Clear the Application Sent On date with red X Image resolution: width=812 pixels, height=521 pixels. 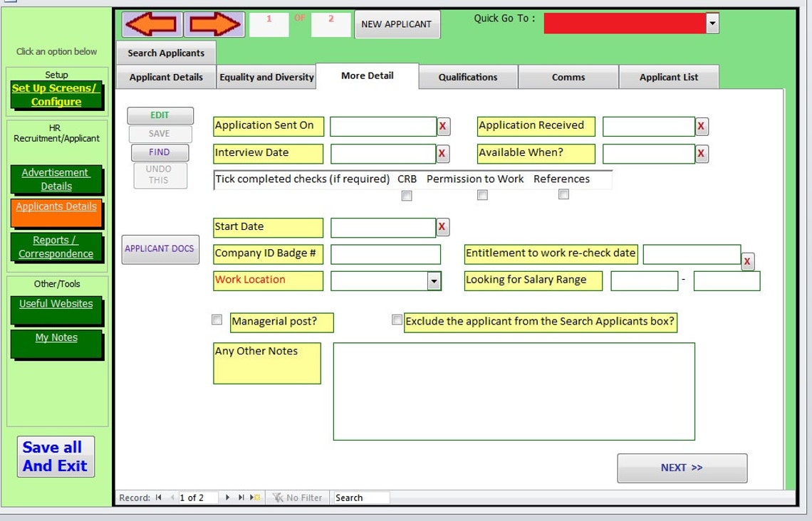pos(442,126)
